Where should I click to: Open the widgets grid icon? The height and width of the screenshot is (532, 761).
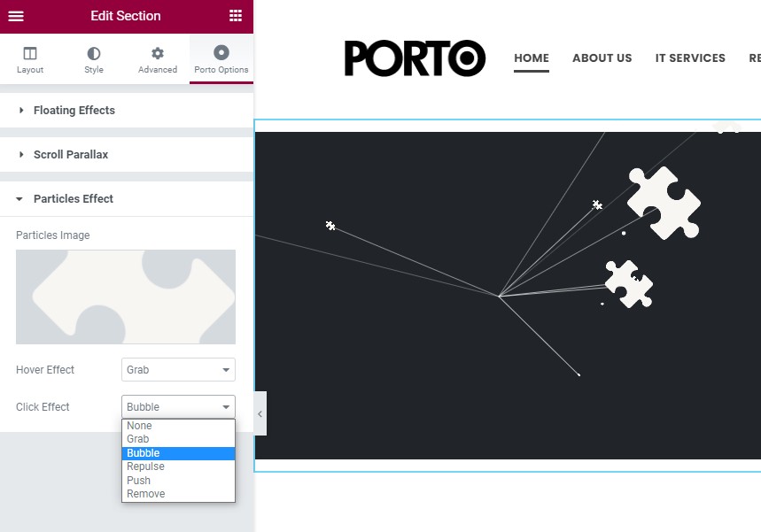(x=236, y=16)
